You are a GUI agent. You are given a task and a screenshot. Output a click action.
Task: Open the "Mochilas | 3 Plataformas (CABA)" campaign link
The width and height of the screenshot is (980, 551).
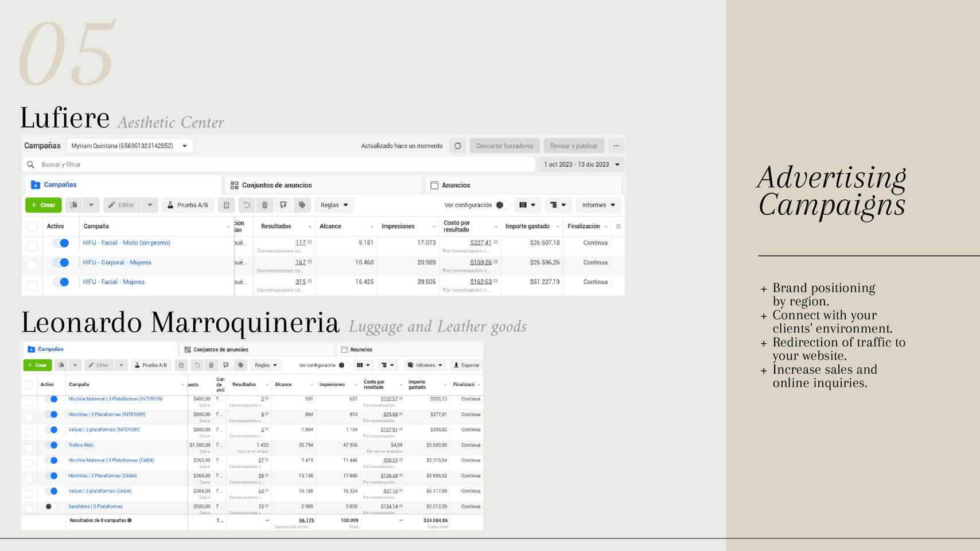pos(102,476)
